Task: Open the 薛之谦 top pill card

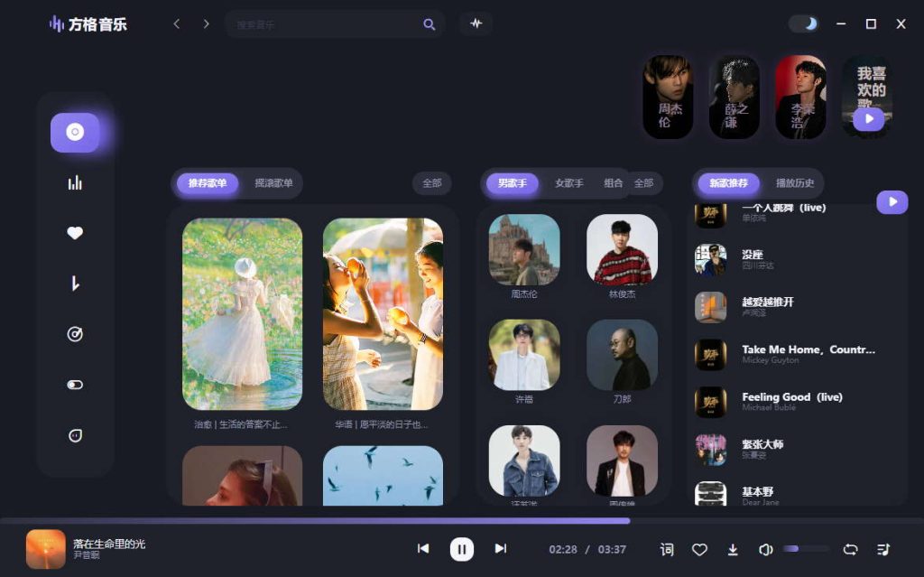Action: coord(735,97)
